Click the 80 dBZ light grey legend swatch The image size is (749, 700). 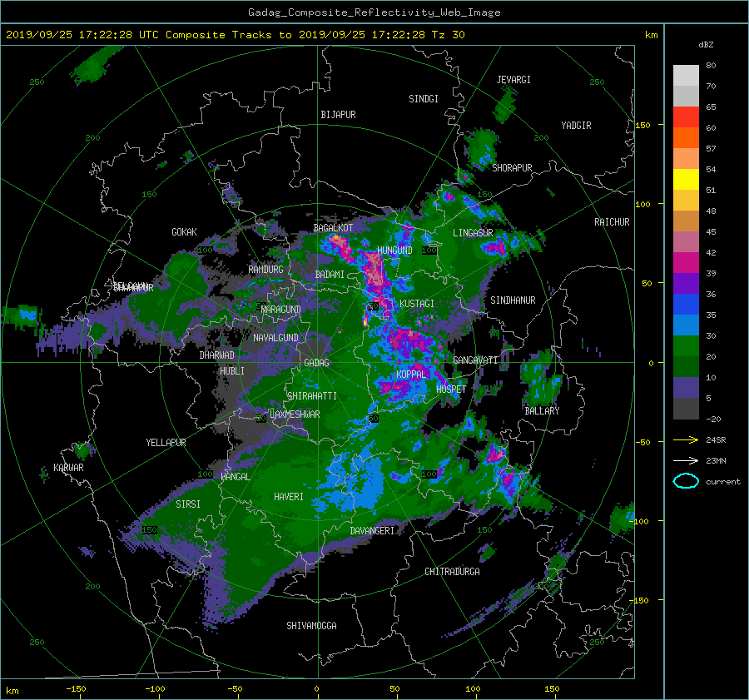686,75
